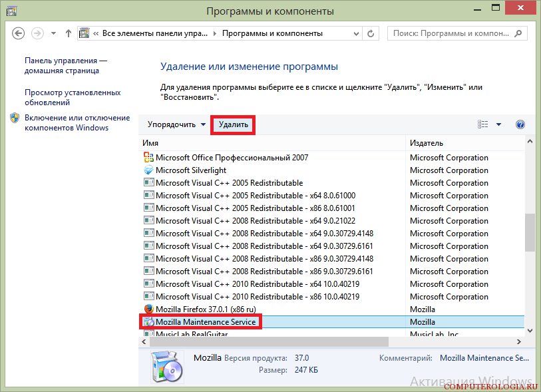Click version value 37.0 in details
The height and width of the screenshot is (392, 541).
302,358
